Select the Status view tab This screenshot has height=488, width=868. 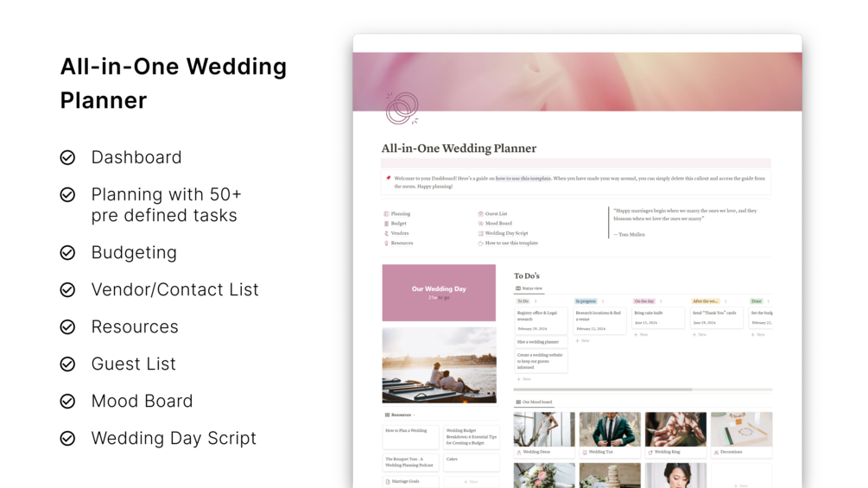pos(529,288)
